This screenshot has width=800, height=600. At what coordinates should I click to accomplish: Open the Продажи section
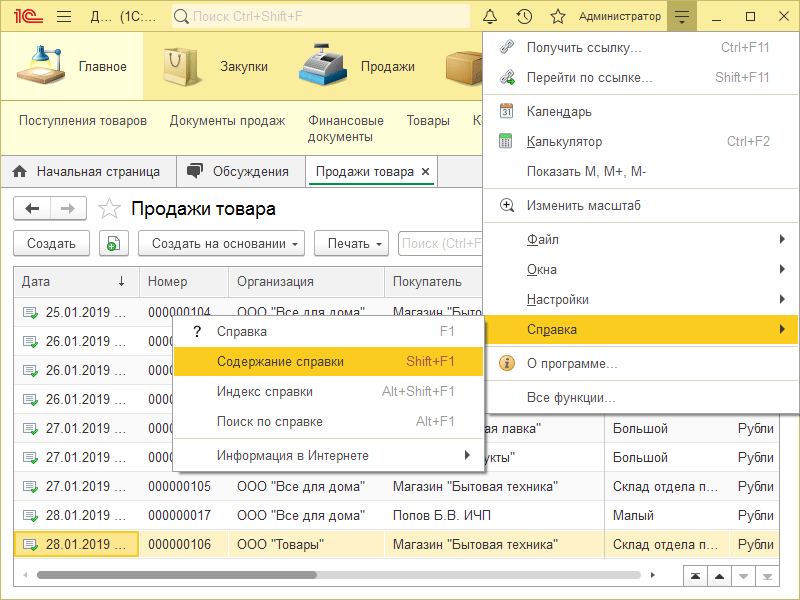coord(357,66)
